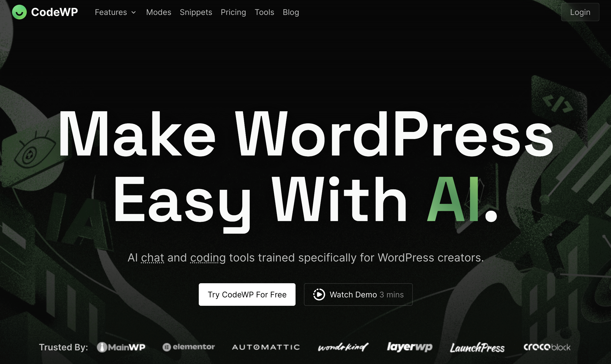Click the Tools navigation link

[x=264, y=12]
